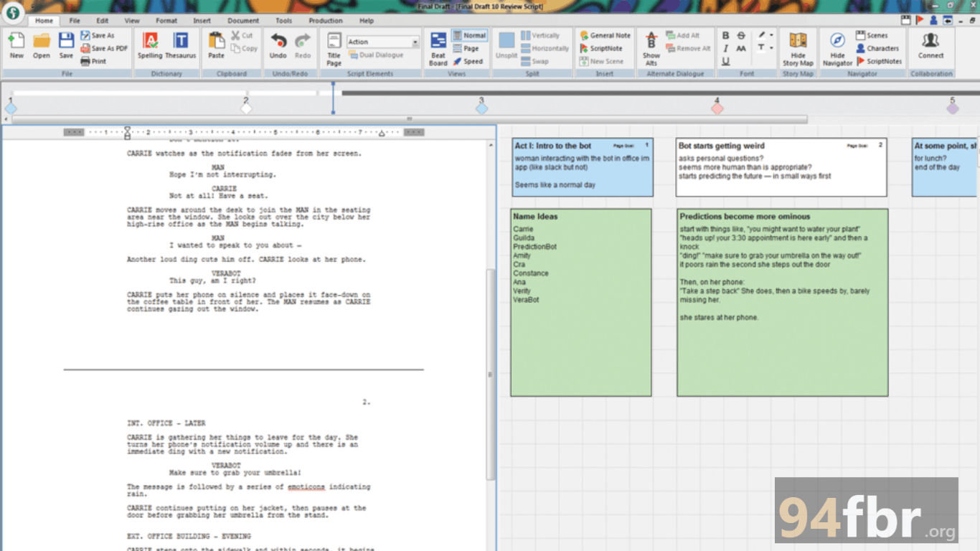Open the Insert ribbon tab
The image size is (980, 551).
point(202,21)
